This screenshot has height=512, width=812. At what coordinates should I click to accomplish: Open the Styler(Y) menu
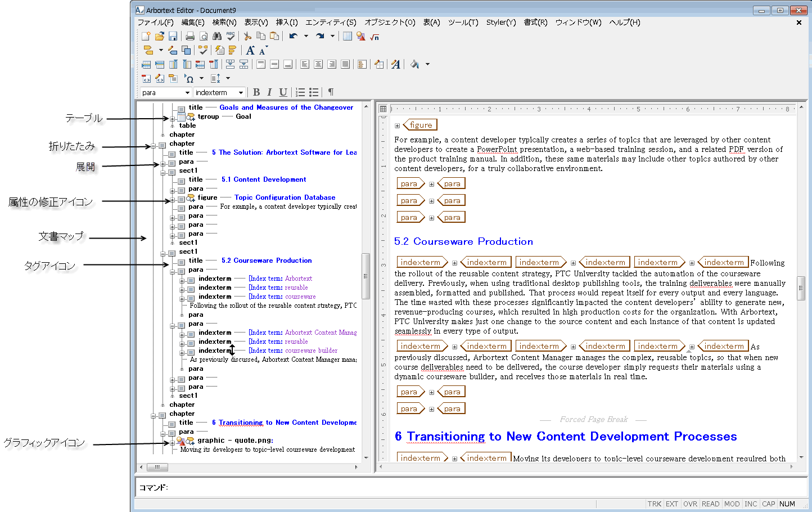(501, 23)
